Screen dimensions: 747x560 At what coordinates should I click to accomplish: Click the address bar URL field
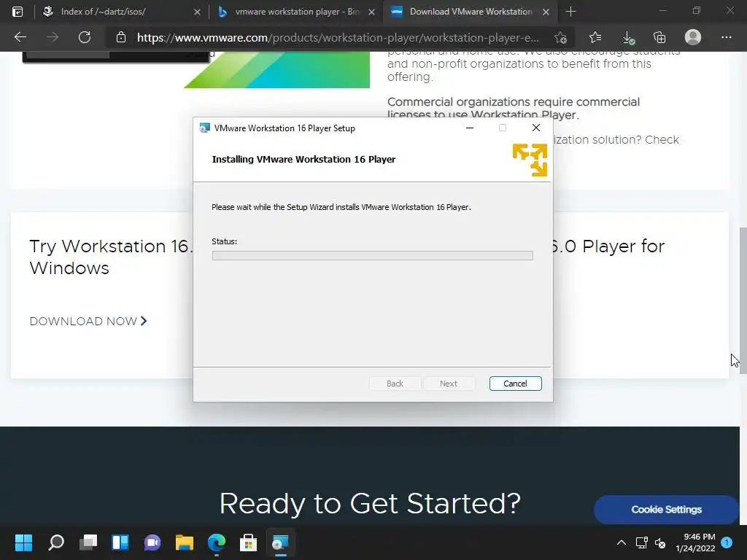(x=338, y=37)
